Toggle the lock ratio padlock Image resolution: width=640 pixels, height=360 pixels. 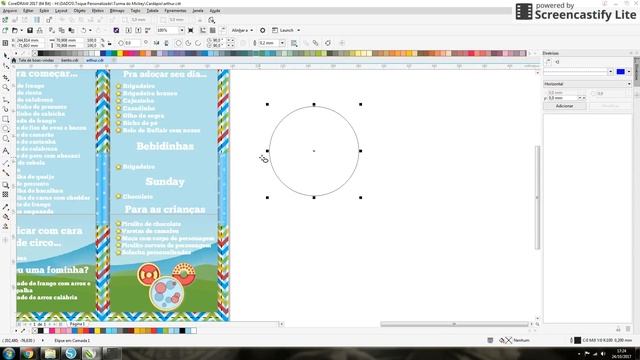click(x=109, y=43)
